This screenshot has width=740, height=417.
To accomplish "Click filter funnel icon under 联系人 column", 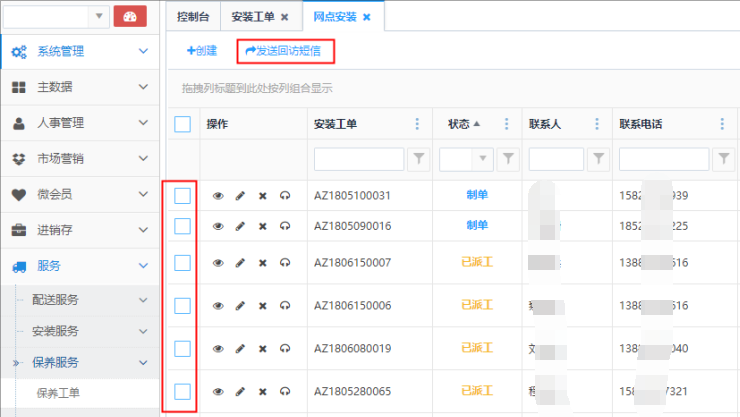I will pos(599,158).
